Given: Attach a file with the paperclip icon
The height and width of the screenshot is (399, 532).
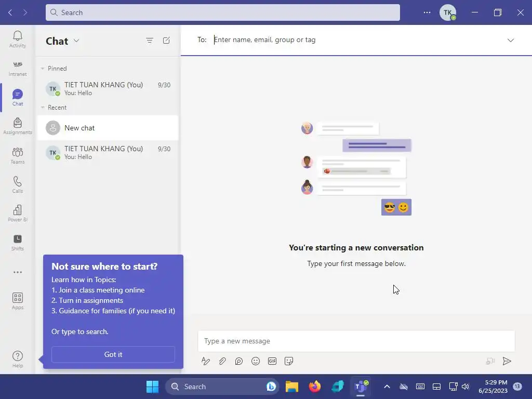Looking at the screenshot, I should point(222,361).
